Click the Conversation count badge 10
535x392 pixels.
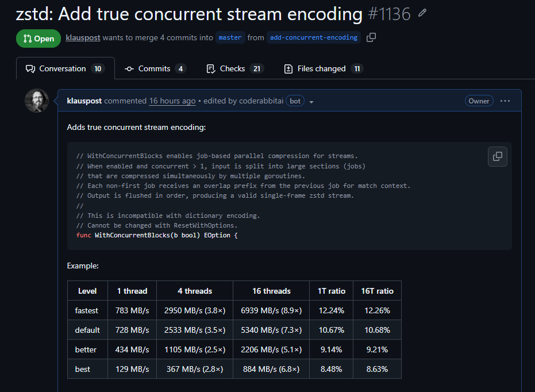point(98,69)
